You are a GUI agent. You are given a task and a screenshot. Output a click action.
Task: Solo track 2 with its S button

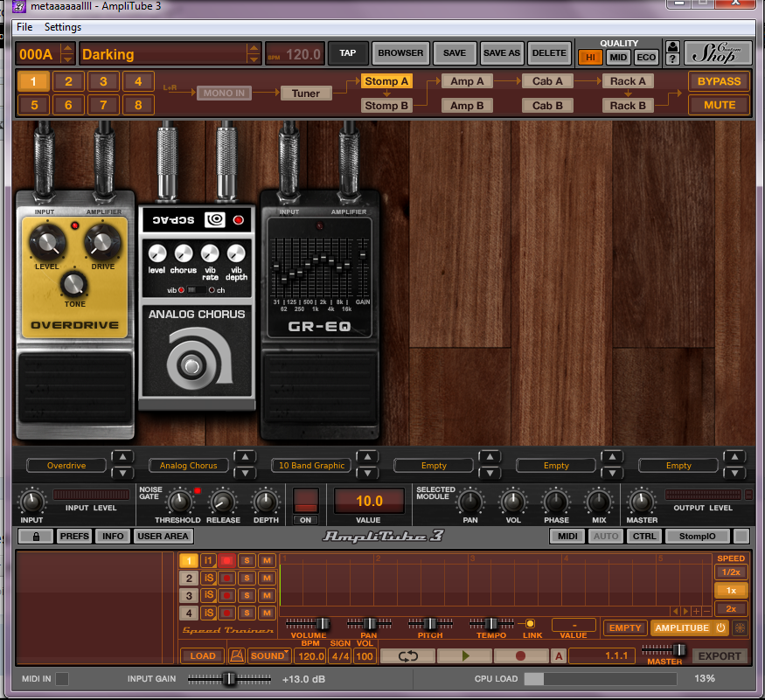pos(247,578)
